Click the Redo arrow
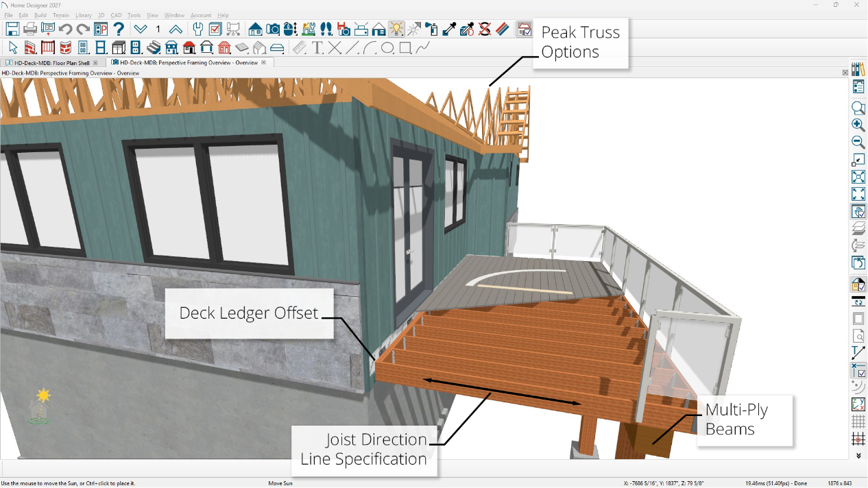 coord(83,29)
